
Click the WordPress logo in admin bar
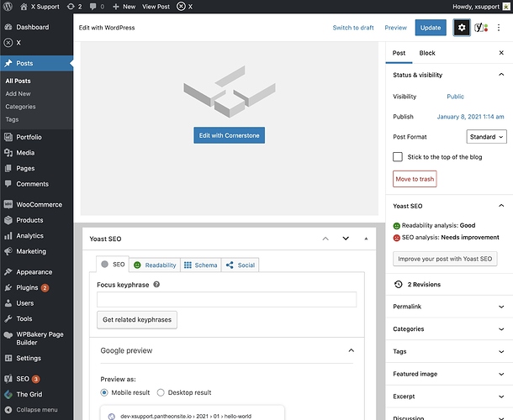(x=8, y=6)
